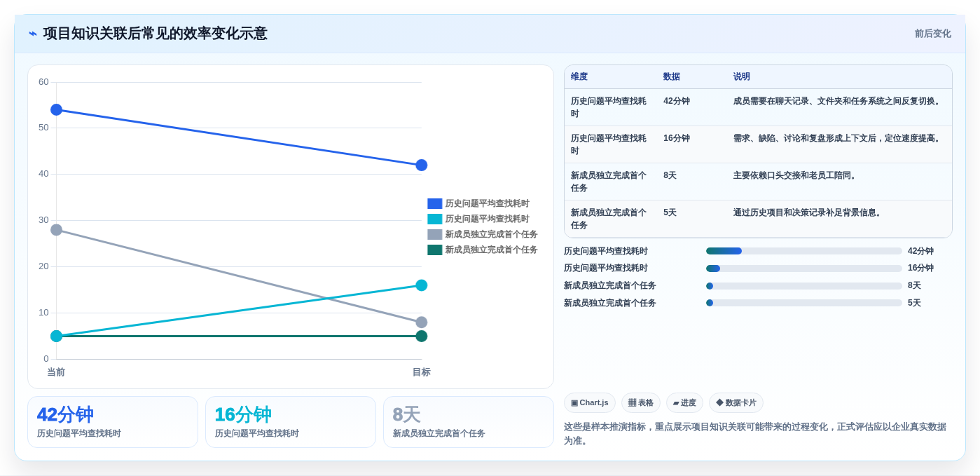Click the 进度 tag chip
980x476 pixels.
(x=684, y=402)
